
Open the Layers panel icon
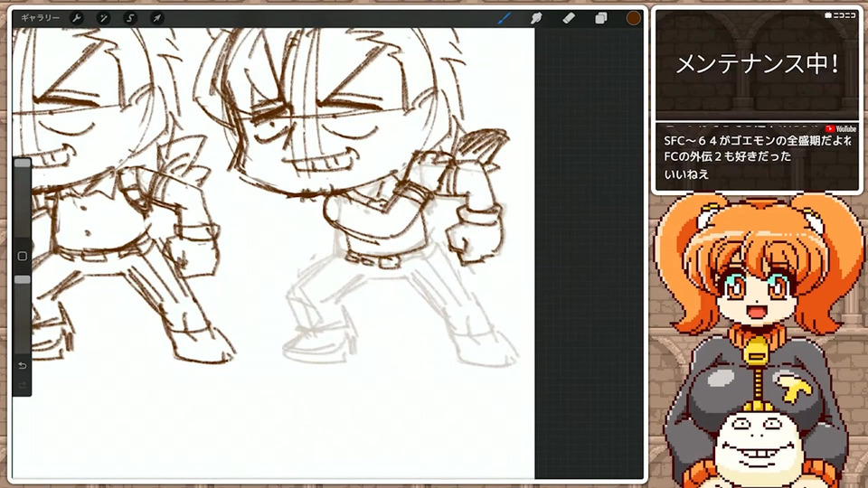[x=600, y=18]
